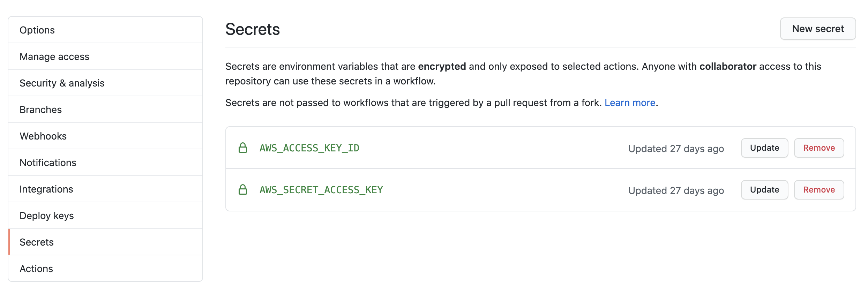Open Manage access settings
The height and width of the screenshot is (300, 868).
54,57
